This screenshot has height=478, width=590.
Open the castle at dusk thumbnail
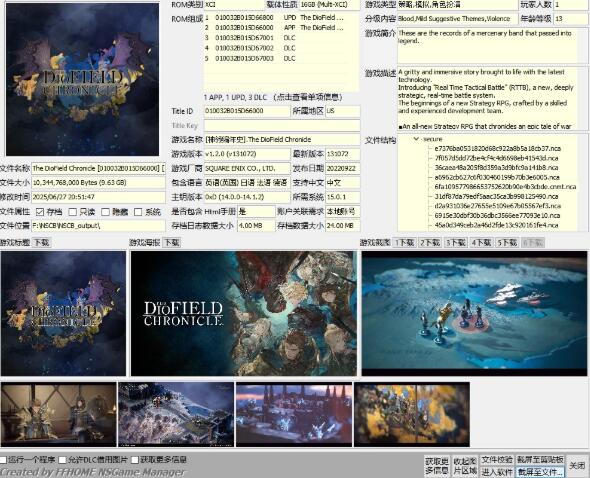coord(294,414)
